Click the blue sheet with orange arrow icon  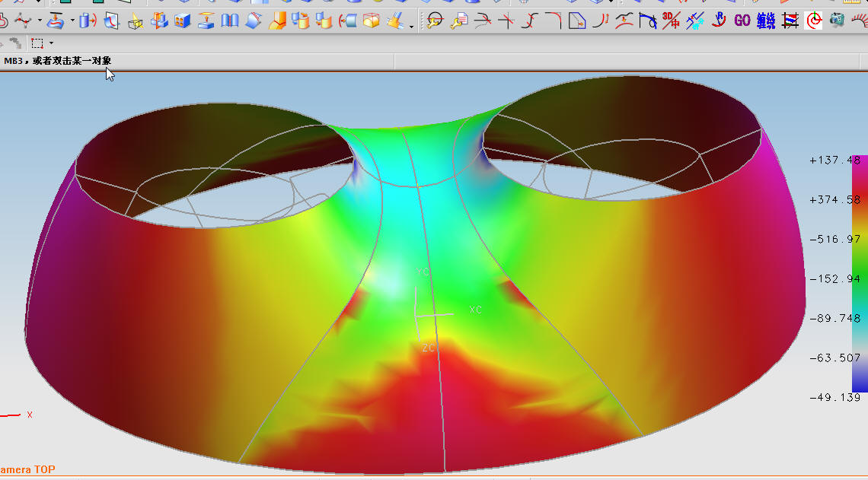[577, 21]
